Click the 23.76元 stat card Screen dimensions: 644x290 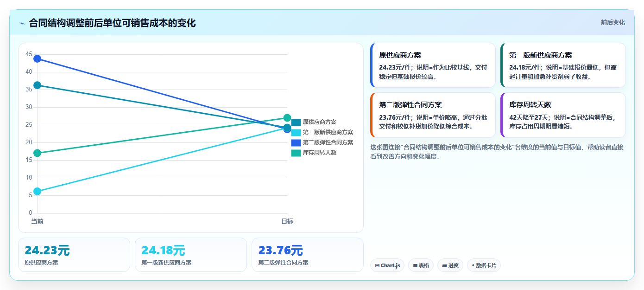308,255
